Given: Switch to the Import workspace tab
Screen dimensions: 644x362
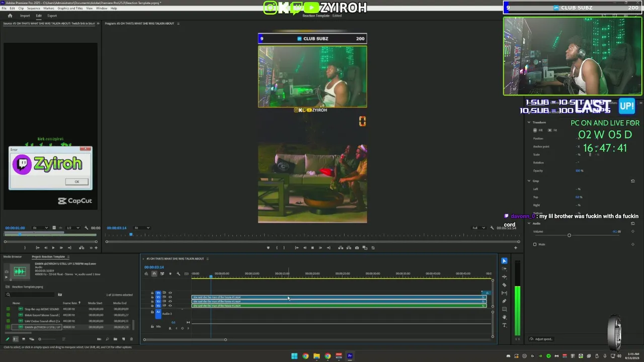Looking at the screenshot, I should click(25, 16).
